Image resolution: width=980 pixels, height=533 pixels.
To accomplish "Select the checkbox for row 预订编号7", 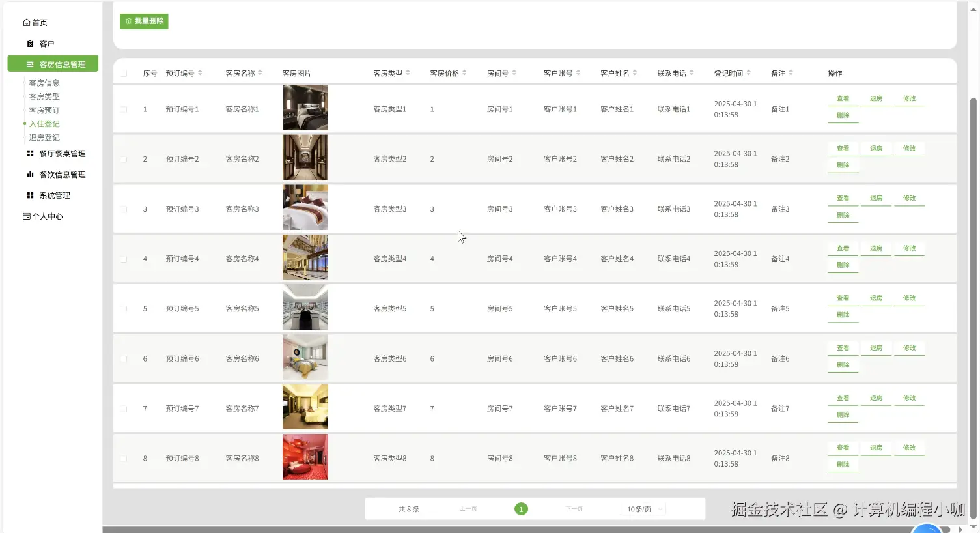I will click(x=123, y=409).
